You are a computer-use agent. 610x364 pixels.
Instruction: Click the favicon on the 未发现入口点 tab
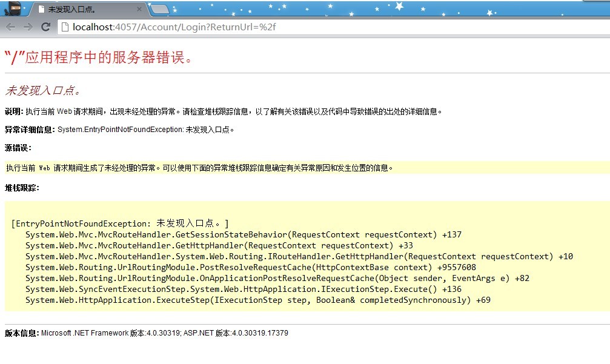click(x=40, y=10)
